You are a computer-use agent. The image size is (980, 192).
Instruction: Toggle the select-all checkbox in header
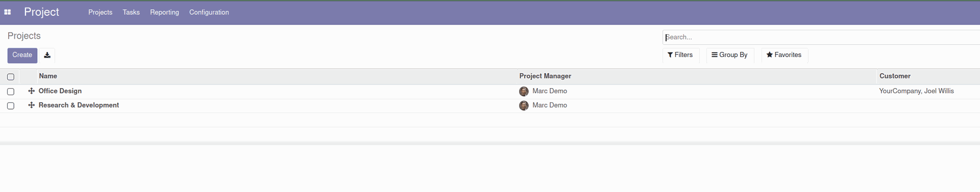[11, 77]
